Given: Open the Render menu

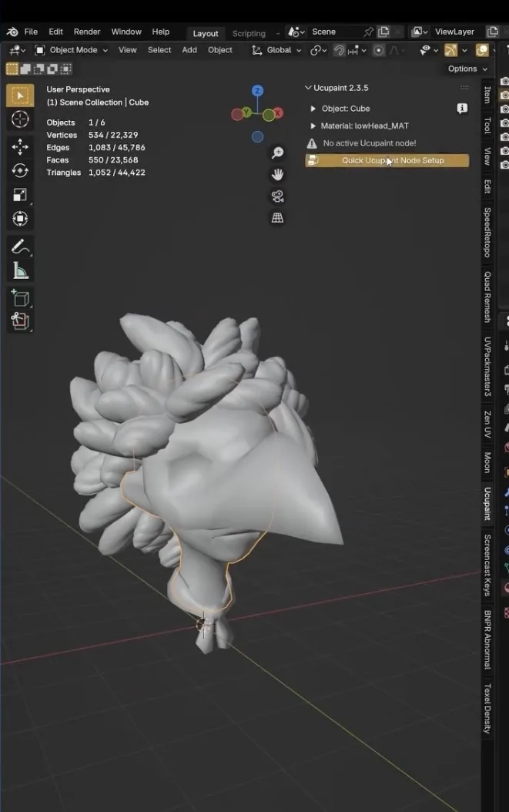Looking at the screenshot, I should [x=87, y=32].
